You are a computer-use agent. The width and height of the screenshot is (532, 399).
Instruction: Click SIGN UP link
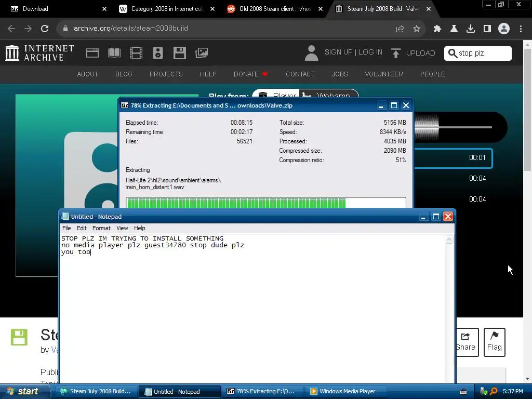[x=338, y=52]
